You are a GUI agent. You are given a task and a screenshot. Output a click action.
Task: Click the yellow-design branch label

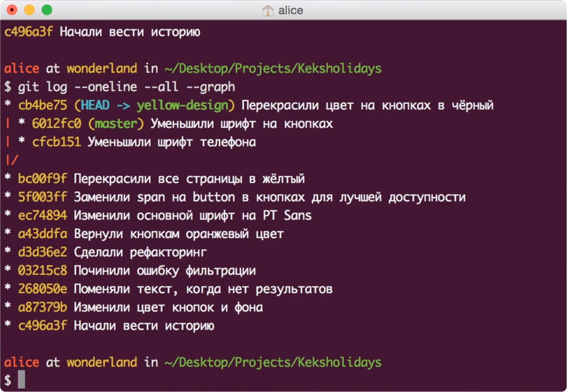[183, 105]
